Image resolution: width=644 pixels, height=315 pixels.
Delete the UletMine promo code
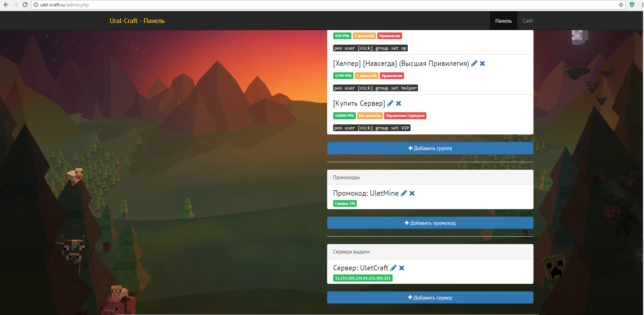(x=412, y=193)
